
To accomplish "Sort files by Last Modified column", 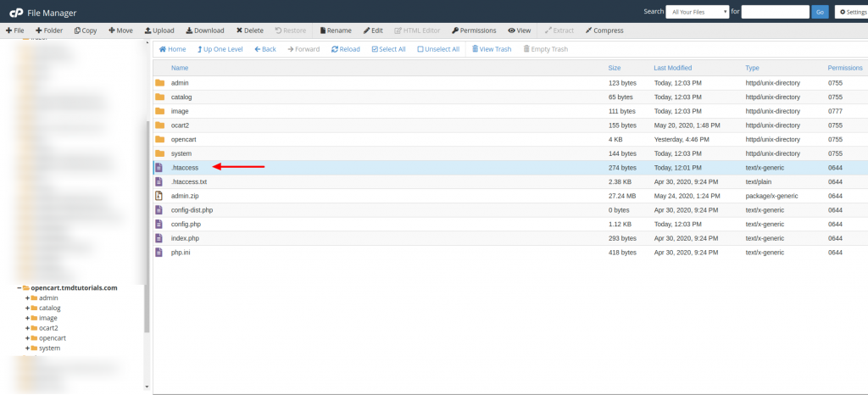I will (x=674, y=68).
